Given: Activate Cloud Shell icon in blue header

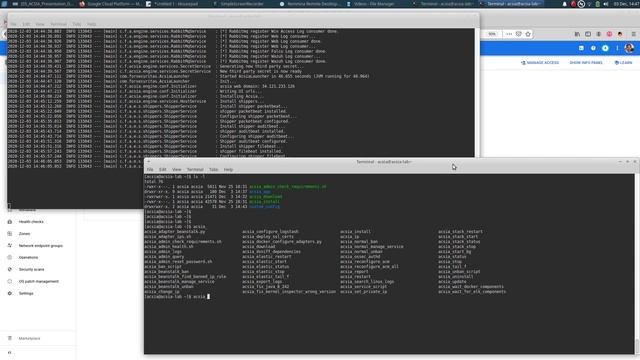Looking at the screenshot, I should [x=581, y=48].
